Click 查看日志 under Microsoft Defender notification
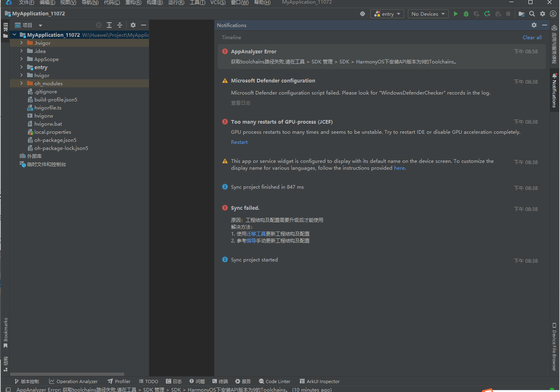560x392 pixels. pos(241,103)
